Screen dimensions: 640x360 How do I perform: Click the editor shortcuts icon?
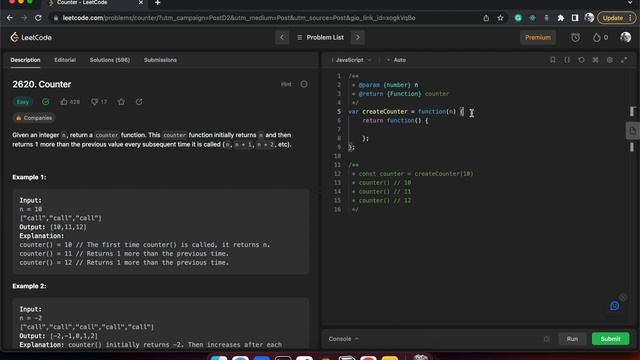coord(596,60)
